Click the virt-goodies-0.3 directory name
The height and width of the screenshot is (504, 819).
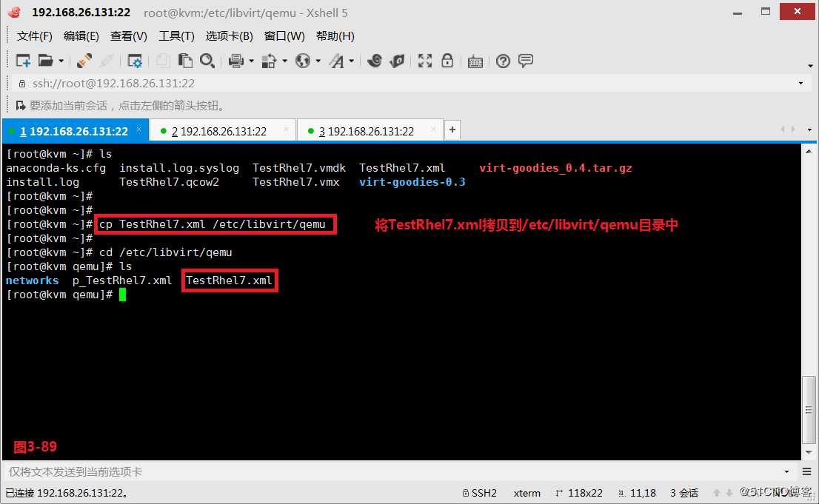coord(412,182)
